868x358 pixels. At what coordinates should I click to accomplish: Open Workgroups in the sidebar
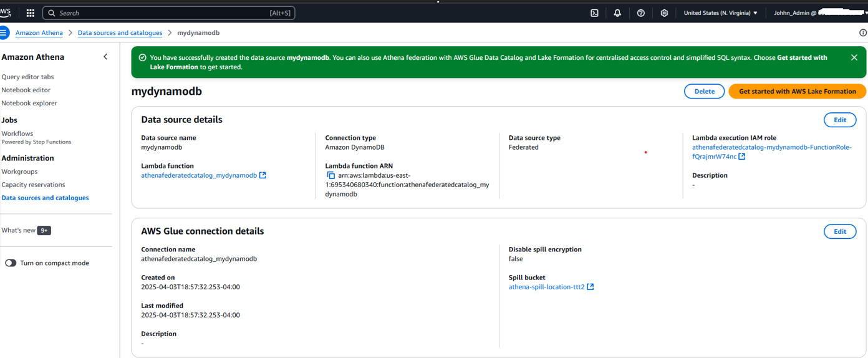coord(19,172)
